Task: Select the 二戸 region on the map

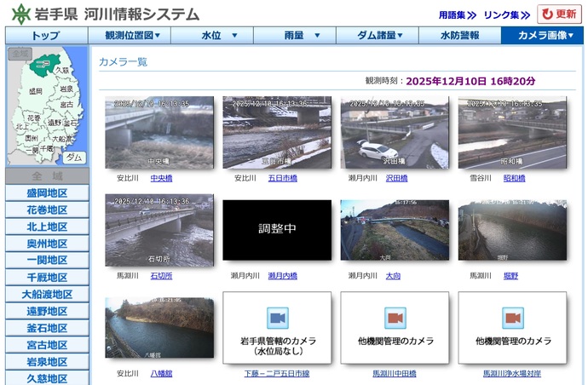Action: [x=43, y=65]
